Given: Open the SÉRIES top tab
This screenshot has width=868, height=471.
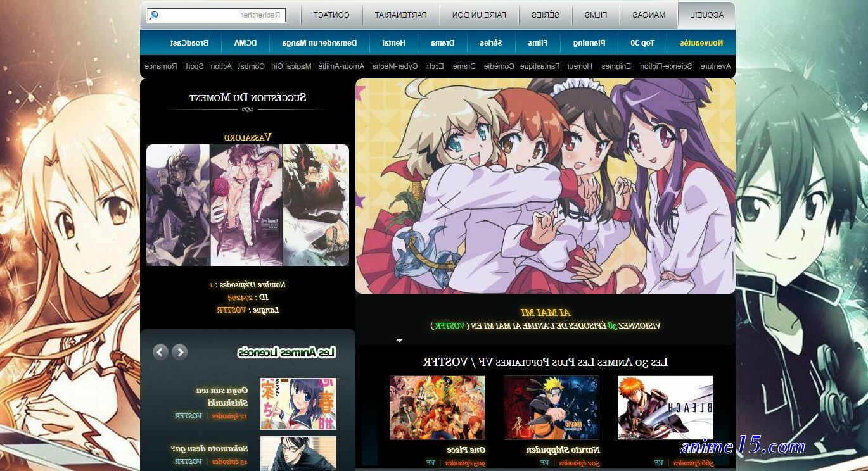Looking at the screenshot, I should pyautogui.click(x=546, y=15).
